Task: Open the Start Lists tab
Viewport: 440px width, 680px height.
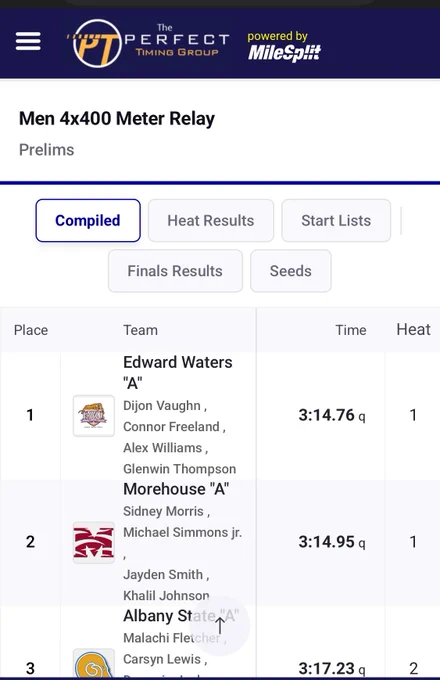Action: pos(336,220)
